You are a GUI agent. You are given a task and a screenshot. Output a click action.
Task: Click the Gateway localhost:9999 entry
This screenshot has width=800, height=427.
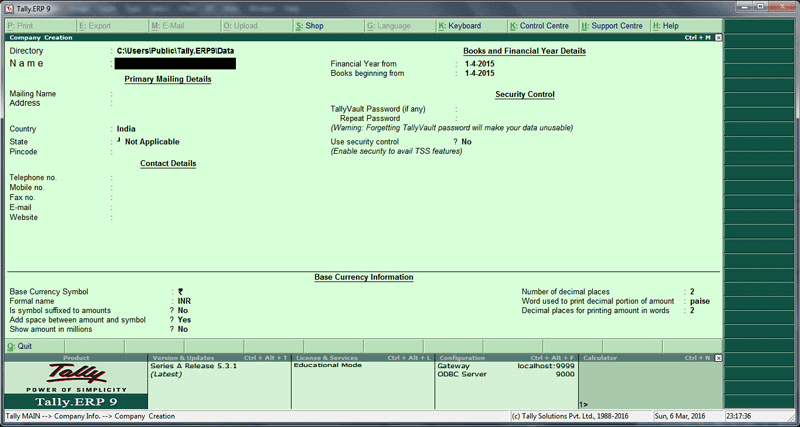(506, 366)
